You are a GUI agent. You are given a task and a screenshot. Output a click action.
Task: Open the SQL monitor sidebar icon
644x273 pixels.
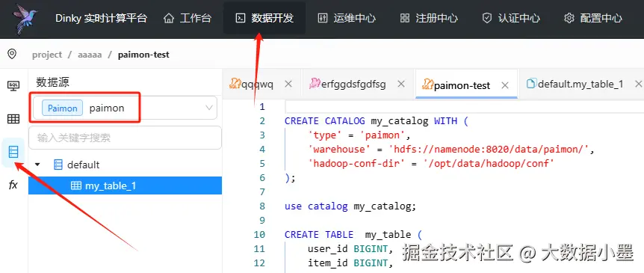pos(13,86)
